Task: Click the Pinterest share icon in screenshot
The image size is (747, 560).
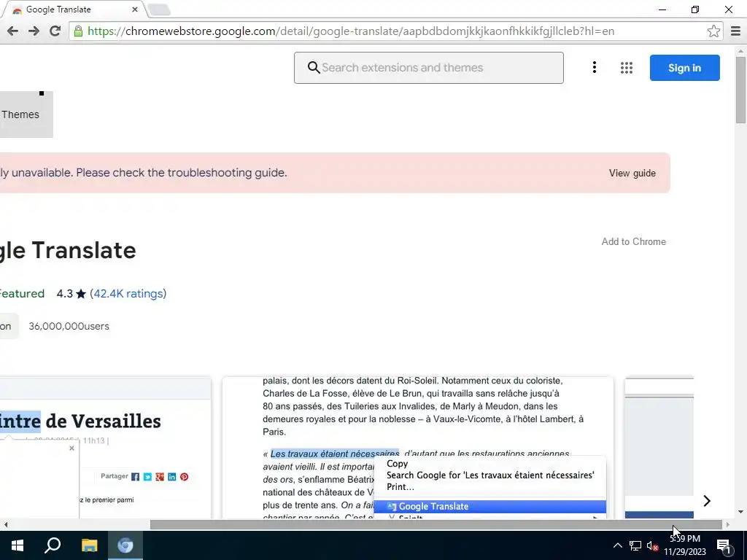Action: [x=185, y=477]
